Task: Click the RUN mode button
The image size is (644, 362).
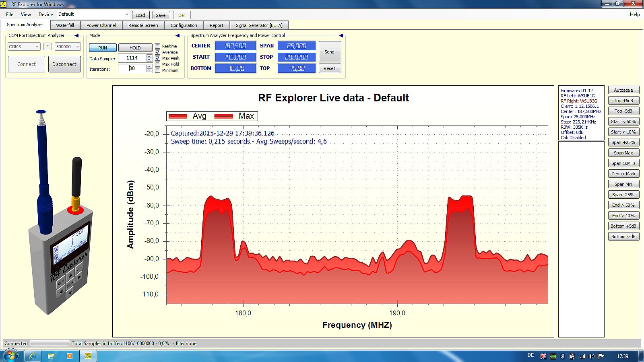Action: (x=103, y=48)
